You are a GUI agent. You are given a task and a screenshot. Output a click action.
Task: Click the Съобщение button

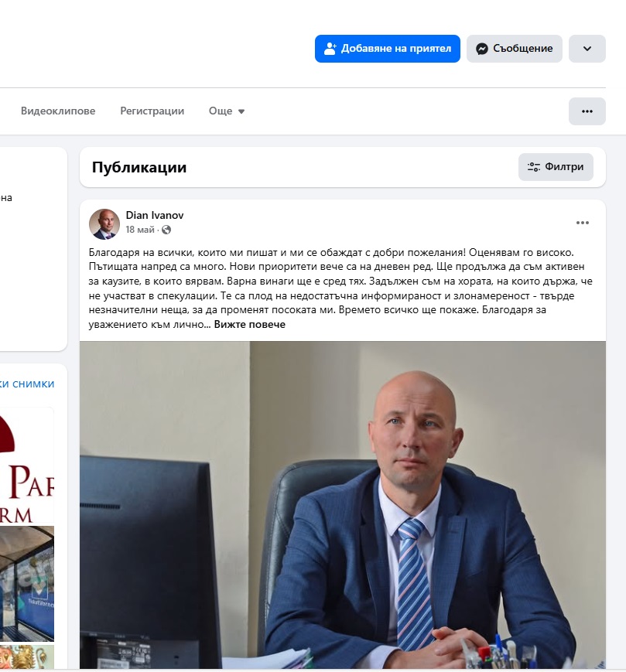pos(514,49)
